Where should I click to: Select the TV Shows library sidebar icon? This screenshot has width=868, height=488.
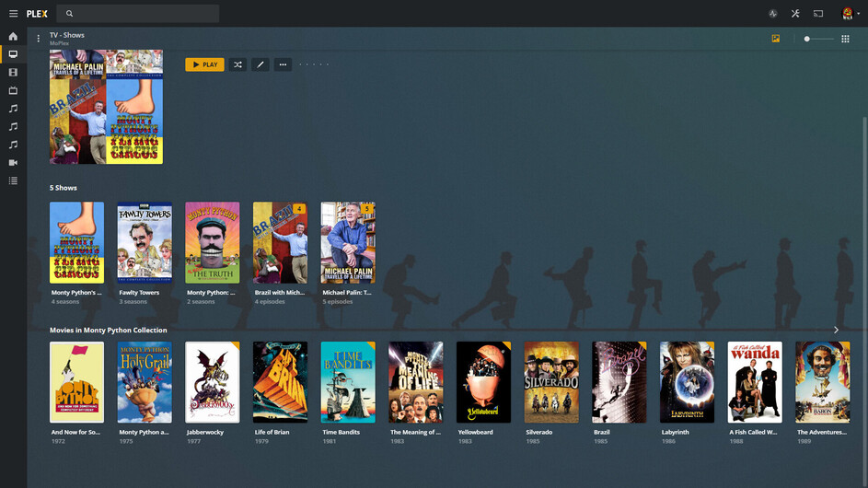(13, 54)
